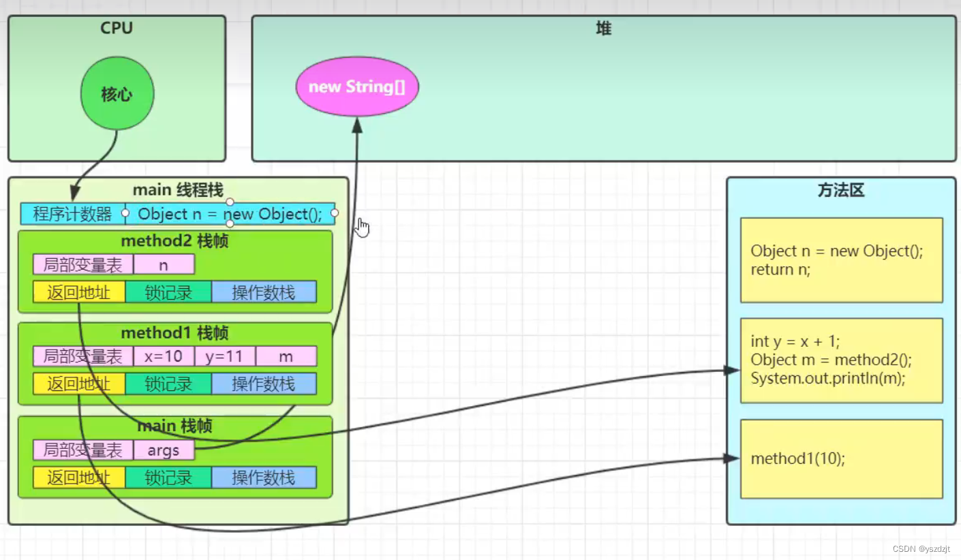Click the main 栈帧 title

click(x=174, y=426)
